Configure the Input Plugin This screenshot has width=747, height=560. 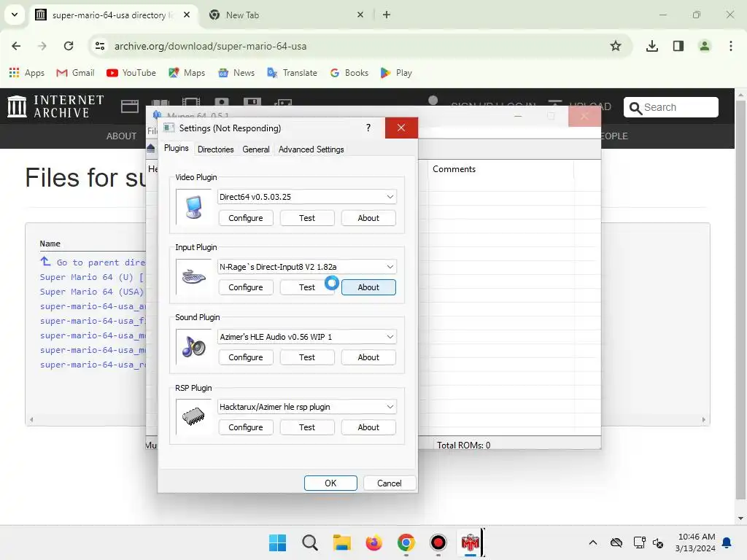tap(245, 287)
